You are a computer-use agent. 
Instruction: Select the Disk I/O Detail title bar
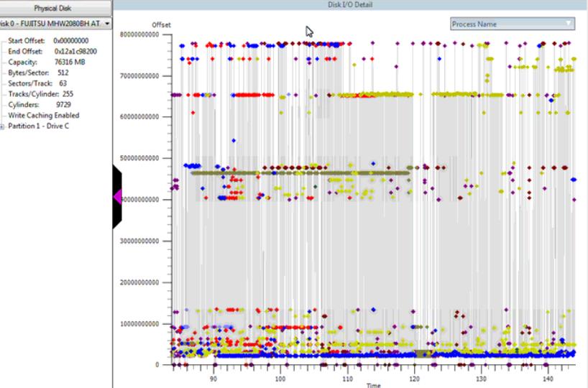pyautogui.click(x=350, y=5)
